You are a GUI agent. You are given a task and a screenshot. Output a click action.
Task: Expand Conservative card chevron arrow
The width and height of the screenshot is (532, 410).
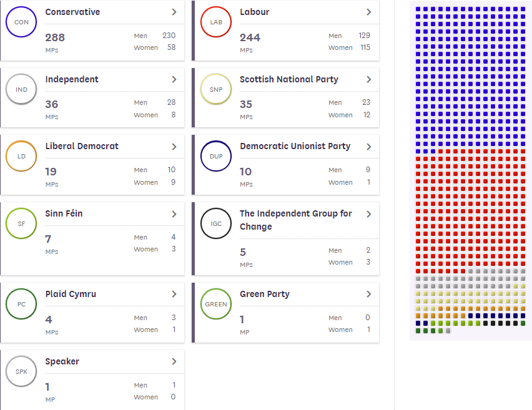174,12
